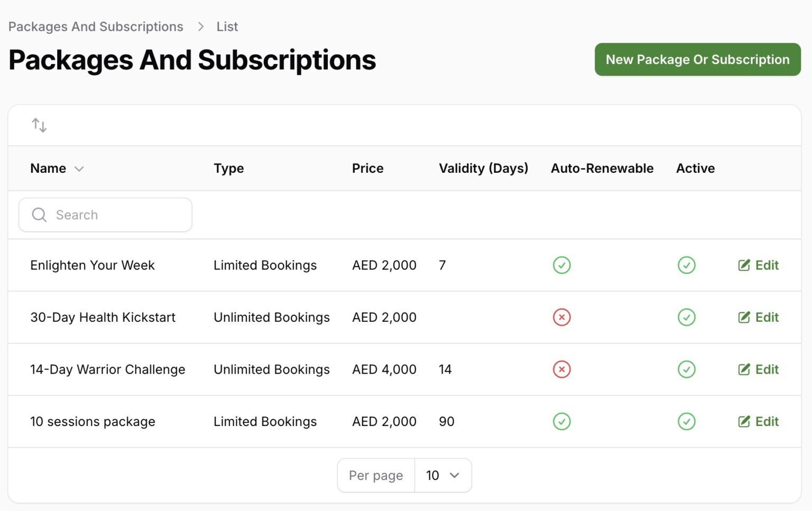Toggle the Active status for 14-Day Warrior Challenge
The height and width of the screenshot is (511, 812).
pos(686,369)
